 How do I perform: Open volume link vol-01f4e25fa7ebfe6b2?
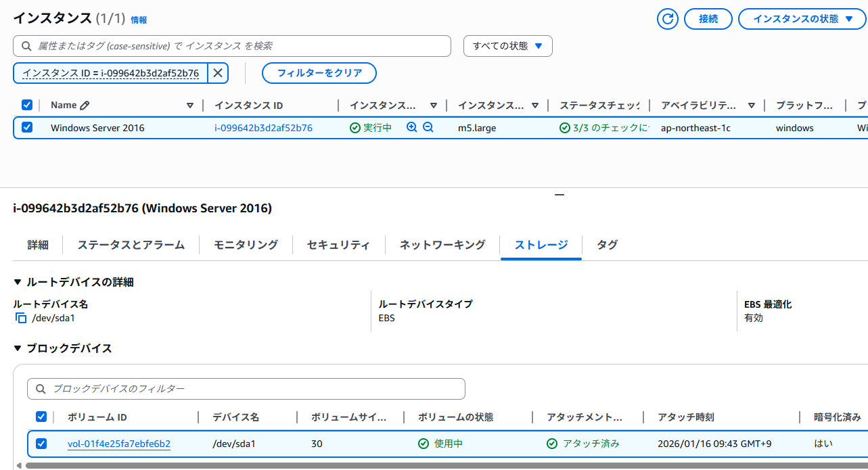(x=119, y=444)
